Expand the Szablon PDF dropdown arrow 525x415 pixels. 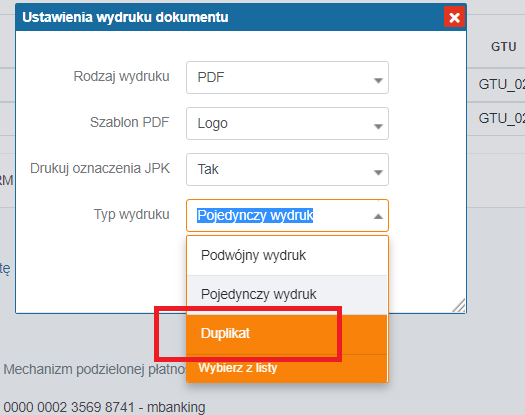point(378,126)
